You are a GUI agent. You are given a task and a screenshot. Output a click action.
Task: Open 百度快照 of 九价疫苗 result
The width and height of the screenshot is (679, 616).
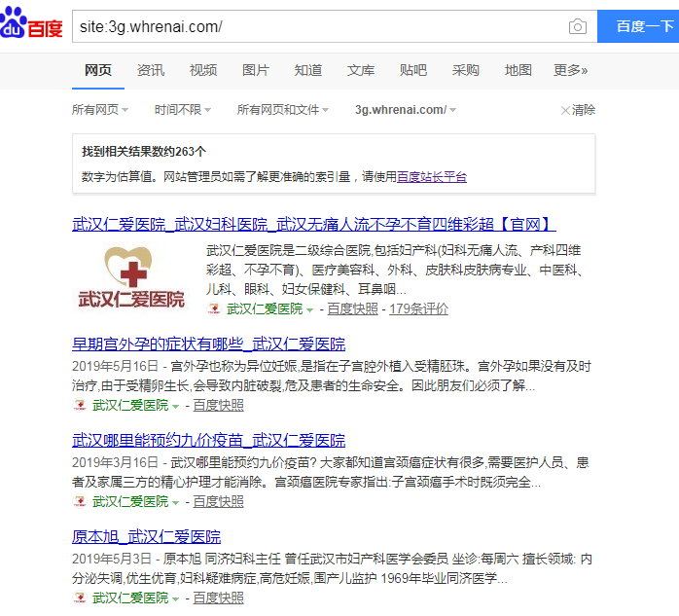point(218,501)
